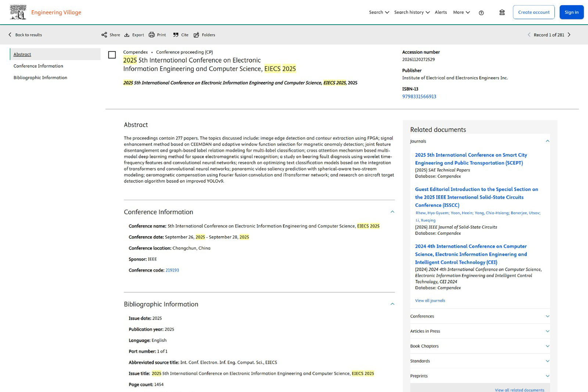
Task: Open the More dropdown menu
Action: point(462,12)
